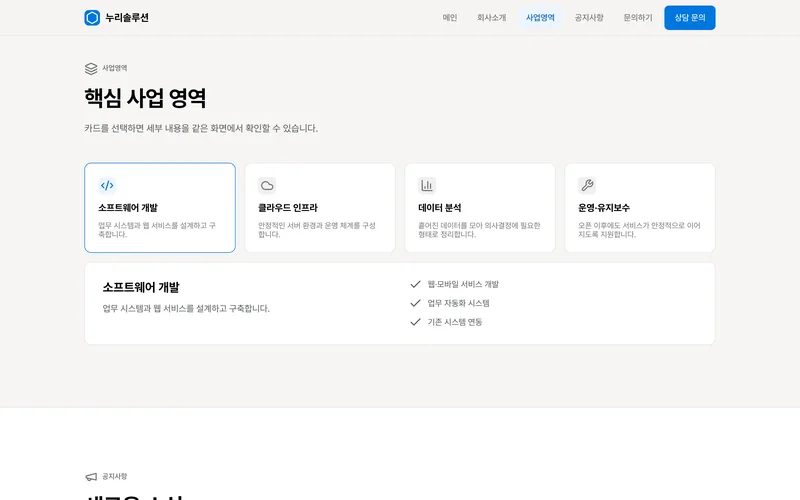The width and height of the screenshot is (800, 500).
Task: Click the code brackets icon on 소프트웨어 개발 card
Action: [107, 185]
